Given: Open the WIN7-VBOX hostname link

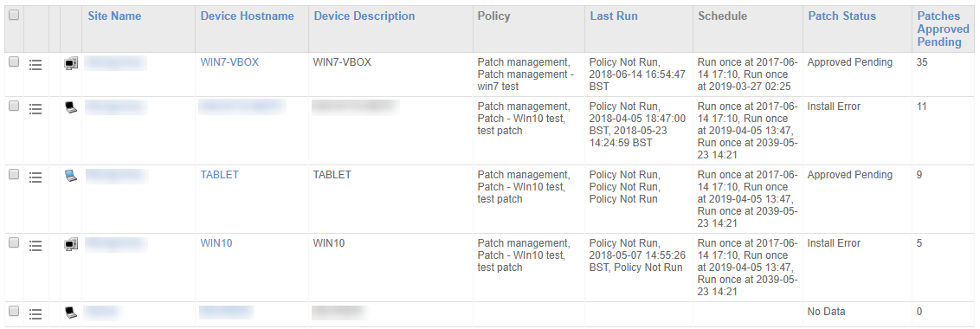Looking at the screenshot, I should [229, 62].
